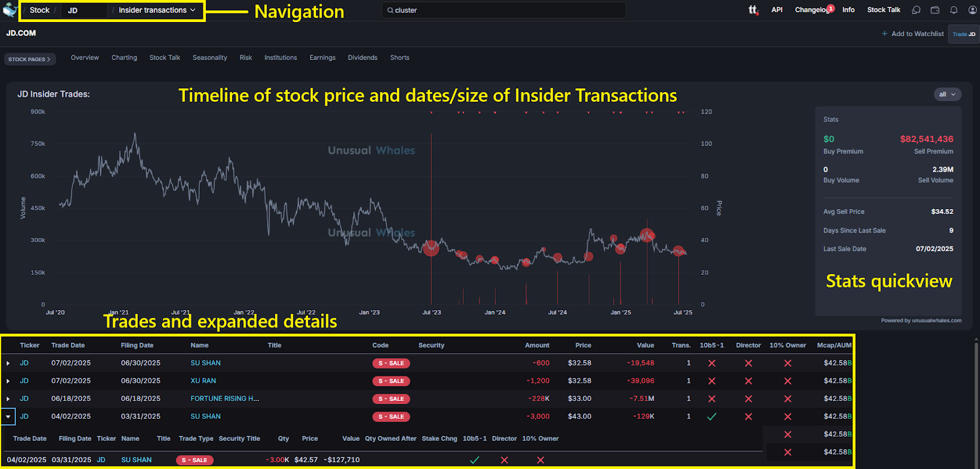Click Director X mark in expanded detail row
980x469 pixels.
(504, 460)
